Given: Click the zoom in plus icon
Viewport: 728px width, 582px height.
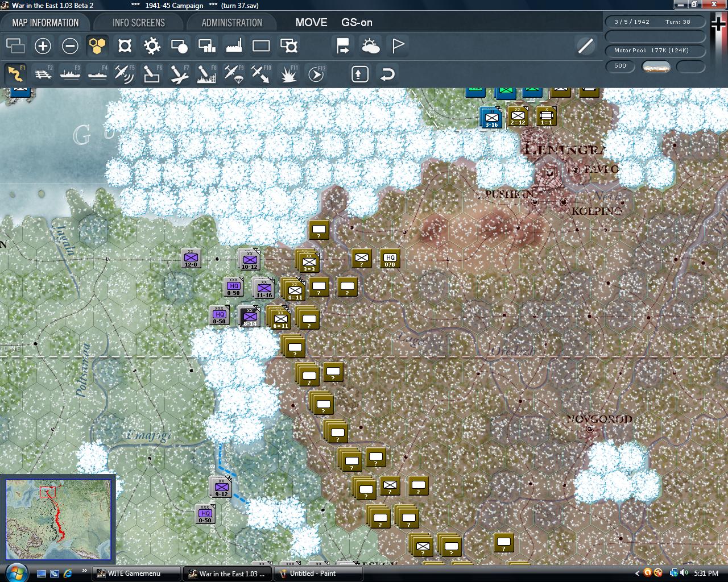Looking at the screenshot, I should (x=43, y=45).
